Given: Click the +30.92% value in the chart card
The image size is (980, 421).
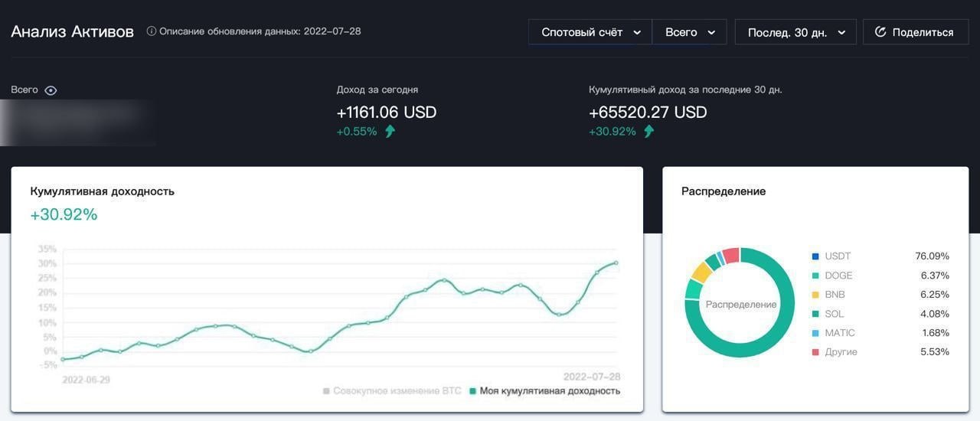Looking at the screenshot, I should coord(64,215).
